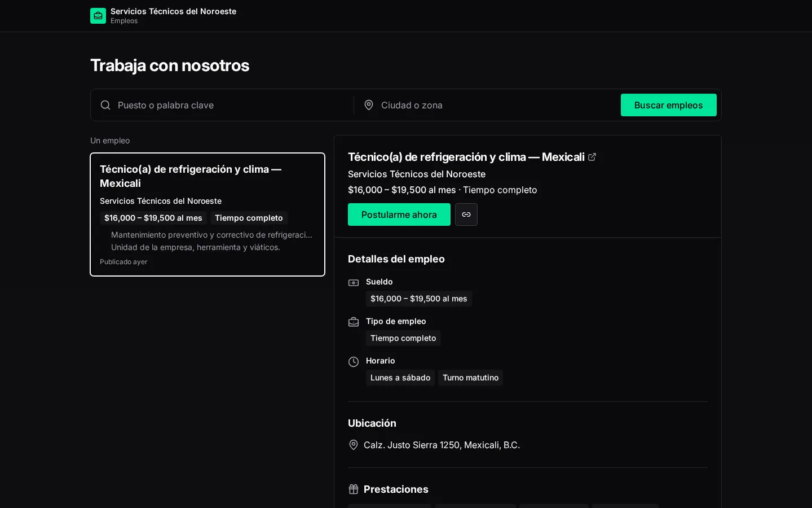The width and height of the screenshot is (812, 508).
Task: Click the $16,000 – $19,500 salary tag in card
Action: pyautogui.click(x=153, y=218)
